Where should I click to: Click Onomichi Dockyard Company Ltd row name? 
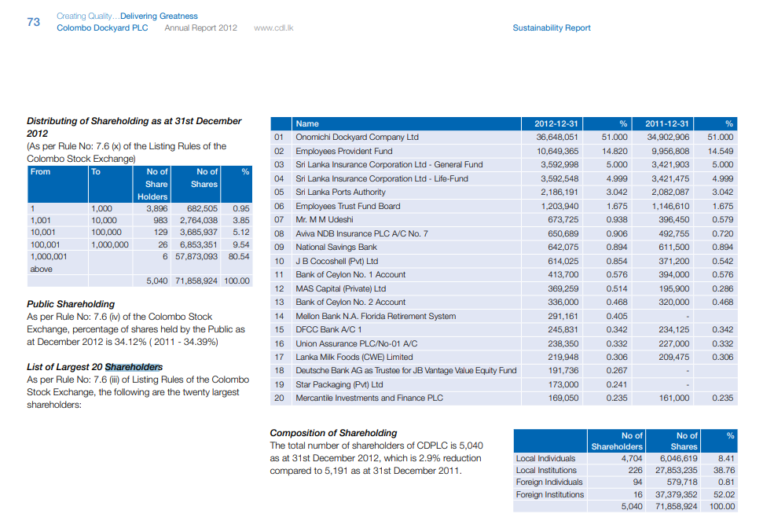pyautogui.click(x=358, y=138)
